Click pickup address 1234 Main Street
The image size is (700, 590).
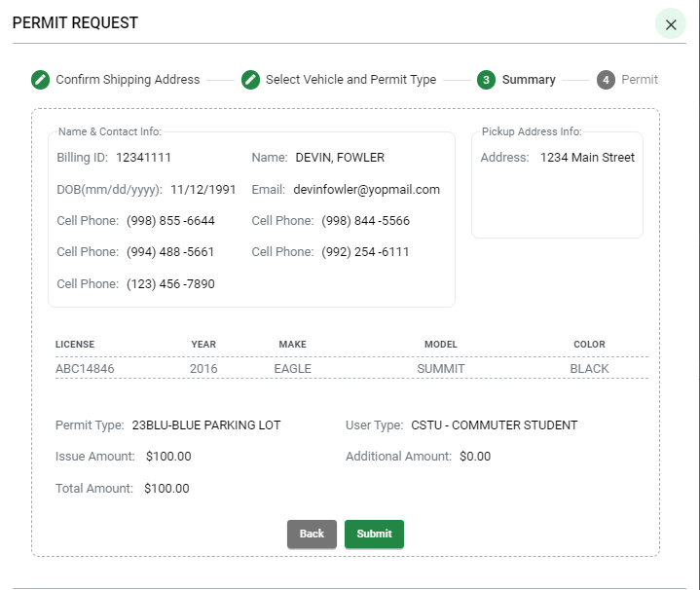[x=587, y=158]
